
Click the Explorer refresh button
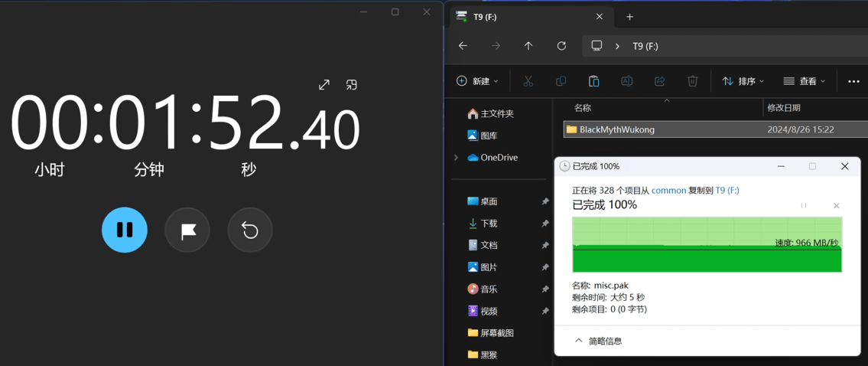(x=561, y=46)
